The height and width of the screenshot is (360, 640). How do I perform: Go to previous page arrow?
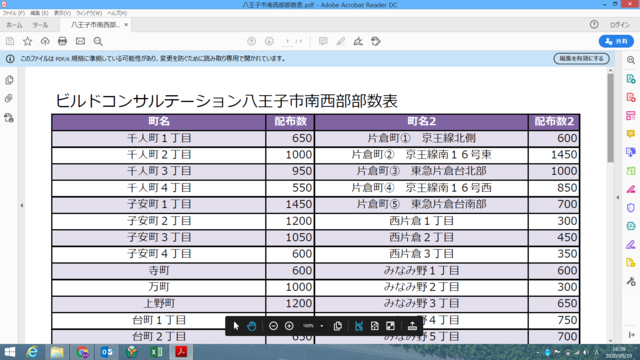click(251, 41)
